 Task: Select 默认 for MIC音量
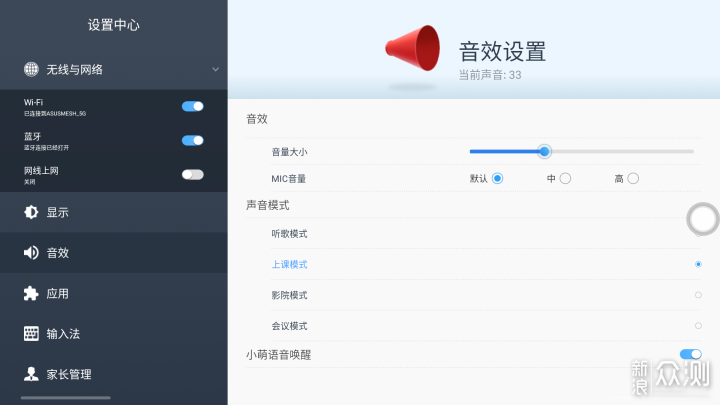click(497, 178)
